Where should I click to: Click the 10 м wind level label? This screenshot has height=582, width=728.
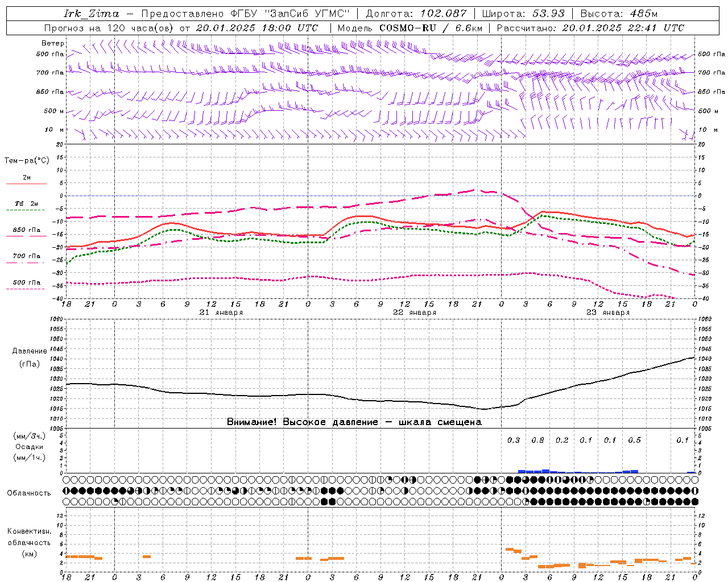(x=55, y=130)
